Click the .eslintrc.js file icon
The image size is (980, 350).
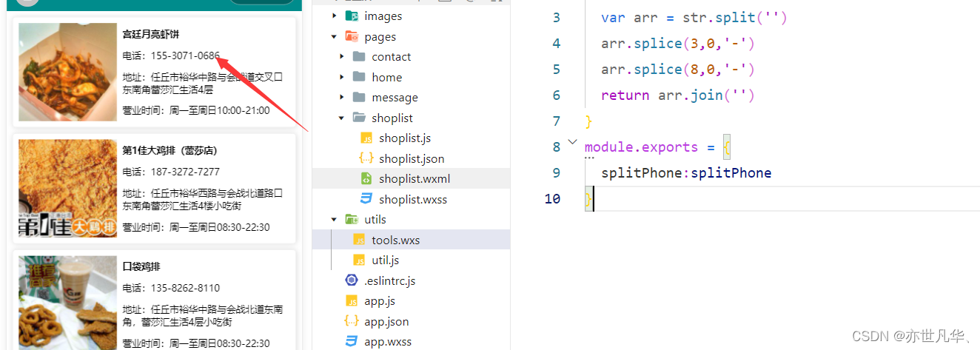(x=352, y=280)
